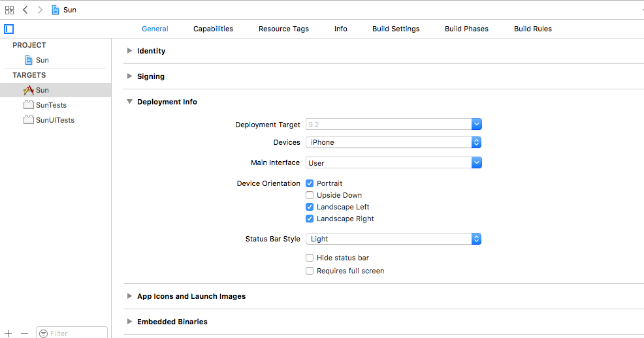Screen dimensions: 644x338
Task: Select the Sun app target
Action: (x=42, y=90)
